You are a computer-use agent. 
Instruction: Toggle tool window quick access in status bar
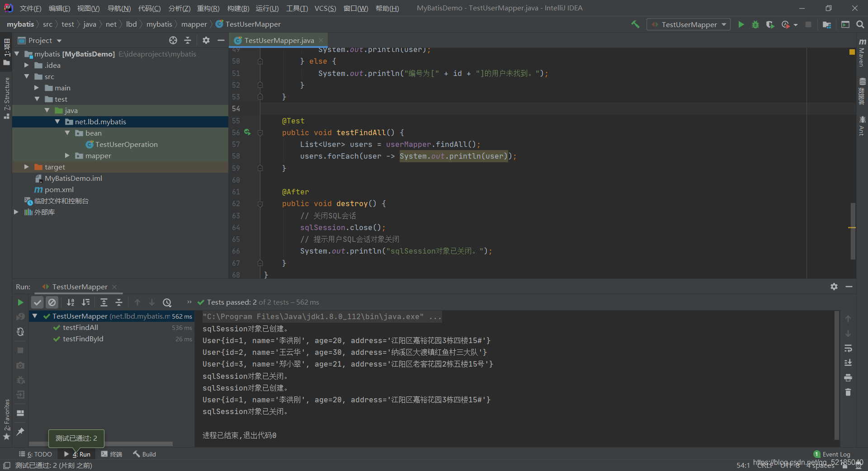click(x=7, y=465)
